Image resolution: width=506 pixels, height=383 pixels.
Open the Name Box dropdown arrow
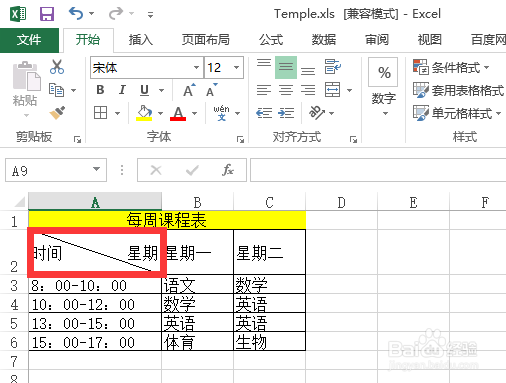click(96, 169)
